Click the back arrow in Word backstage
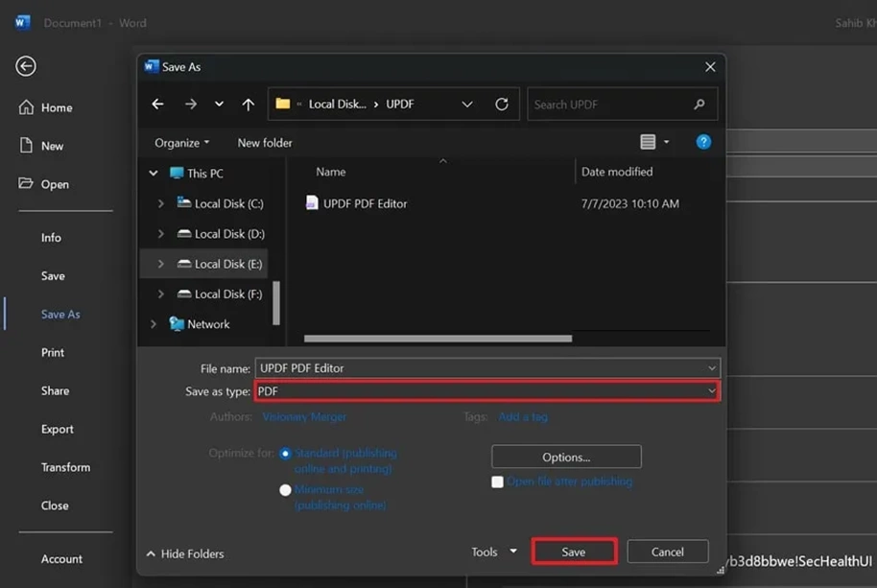This screenshot has width=877, height=588. point(26,66)
